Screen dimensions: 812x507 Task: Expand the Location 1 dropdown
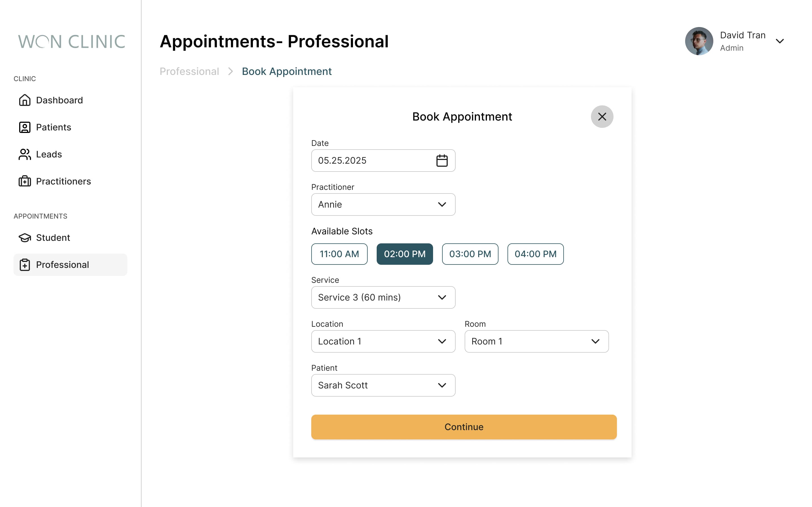(x=383, y=341)
